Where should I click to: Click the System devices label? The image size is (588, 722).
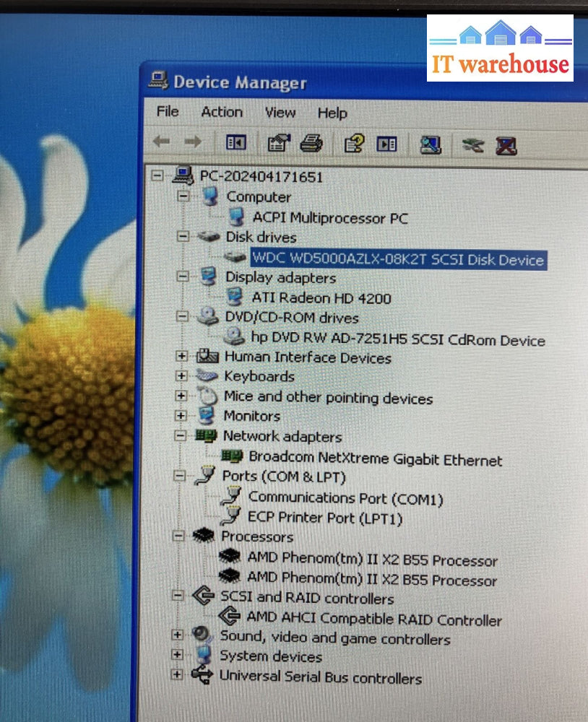(x=270, y=656)
